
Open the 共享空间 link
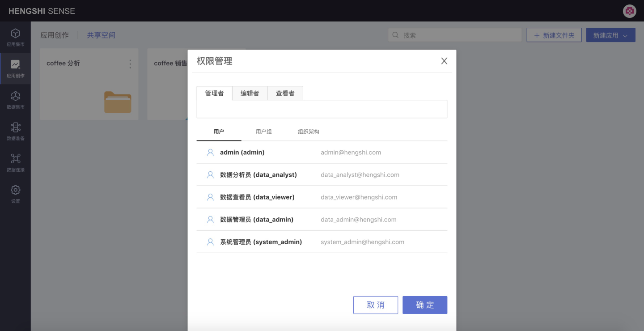point(101,35)
